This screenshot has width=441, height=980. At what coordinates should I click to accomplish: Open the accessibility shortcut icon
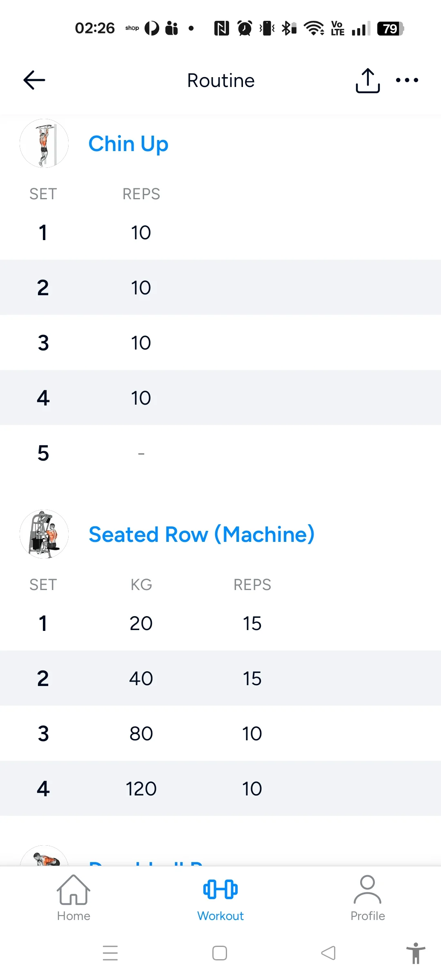416,953
